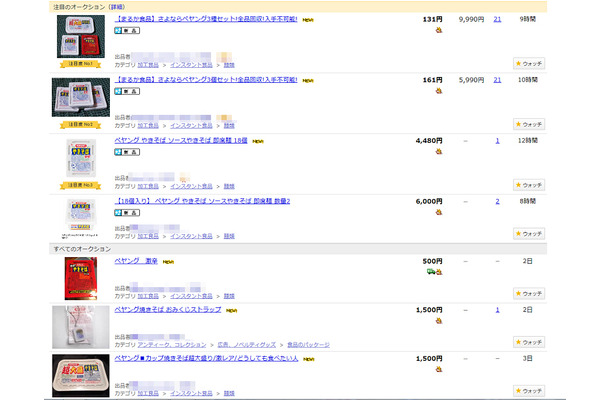Open bid count 1 in the おみくじストラップ row
Screen dimensions: 610x400
coord(497,310)
